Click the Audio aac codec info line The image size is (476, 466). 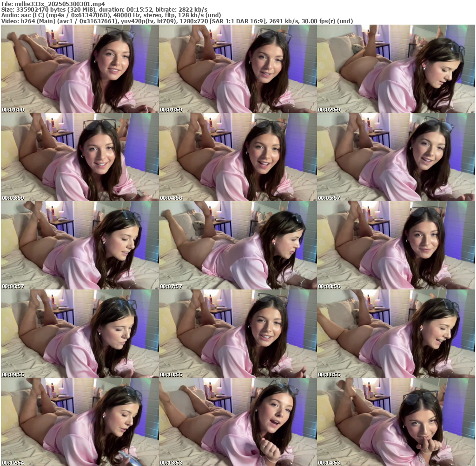pyautogui.click(x=111, y=15)
